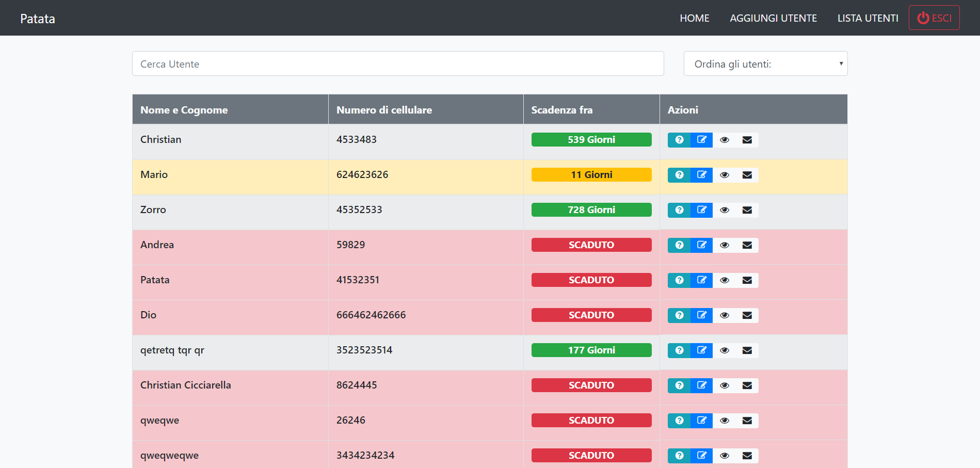Open the Ordina gli utenti dropdown
This screenshot has width=980, height=468.
point(765,63)
